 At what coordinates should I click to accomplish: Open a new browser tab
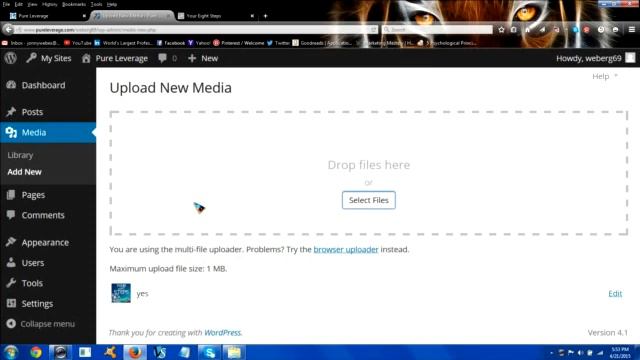[265, 16]
